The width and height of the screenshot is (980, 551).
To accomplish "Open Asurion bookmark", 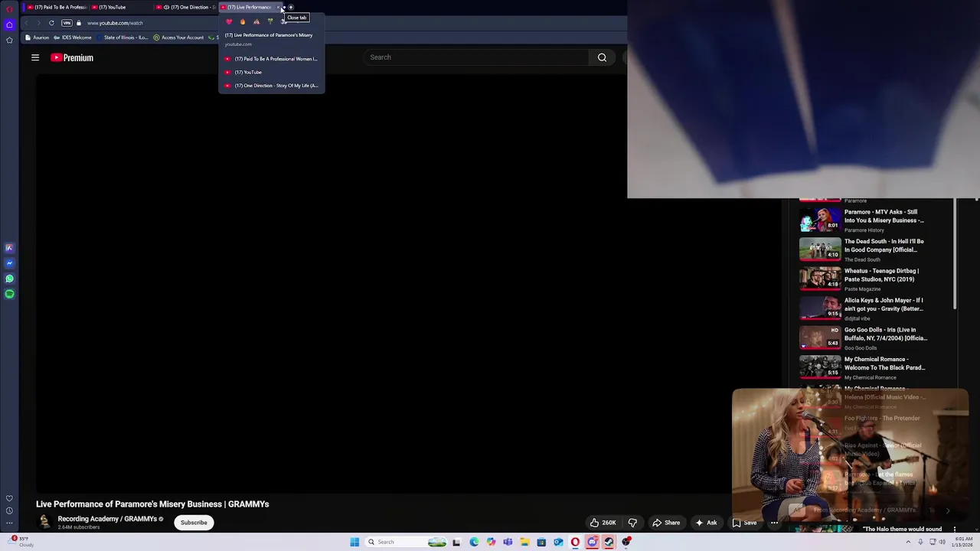I will click(x=37, y=37).
